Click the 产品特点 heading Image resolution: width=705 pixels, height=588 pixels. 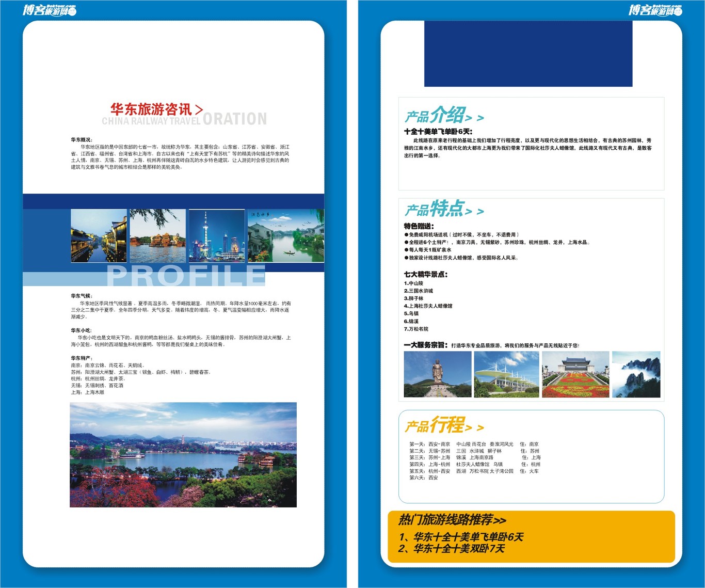444,209
